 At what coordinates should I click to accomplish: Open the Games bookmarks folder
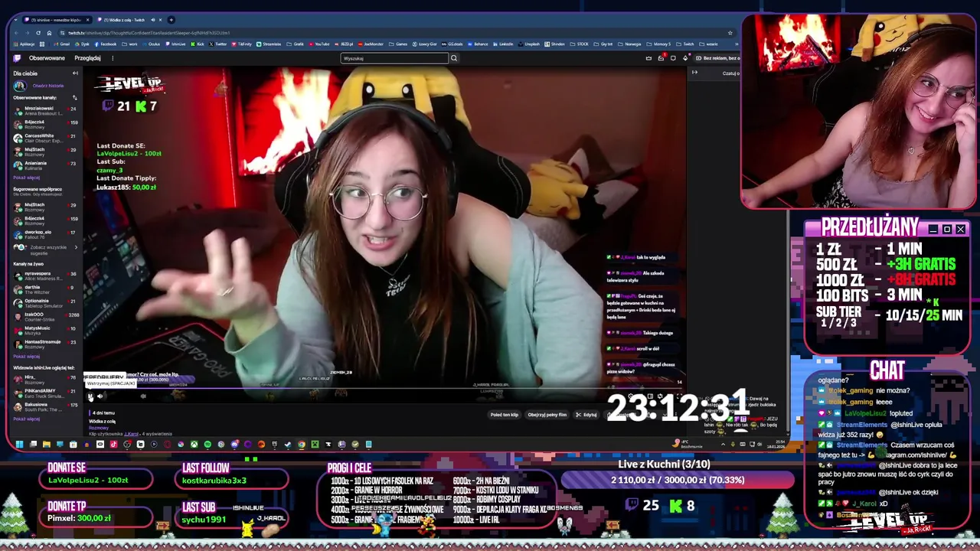tap(398, 44)
